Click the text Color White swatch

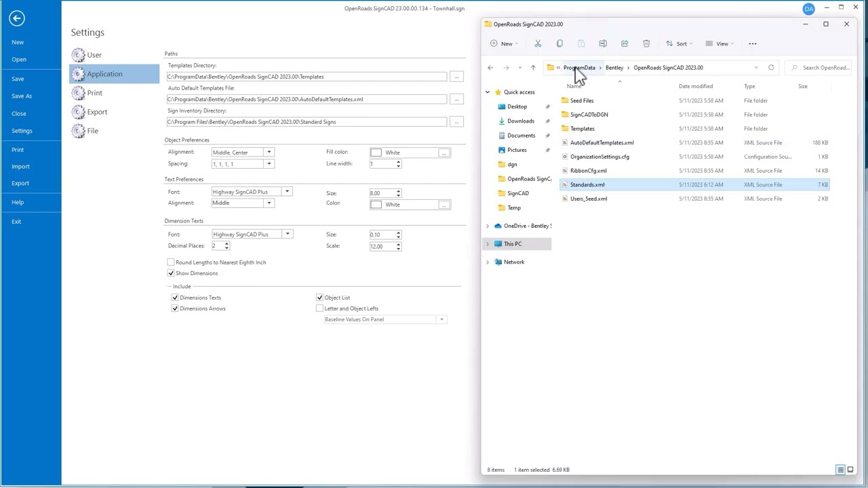[376, 204]
